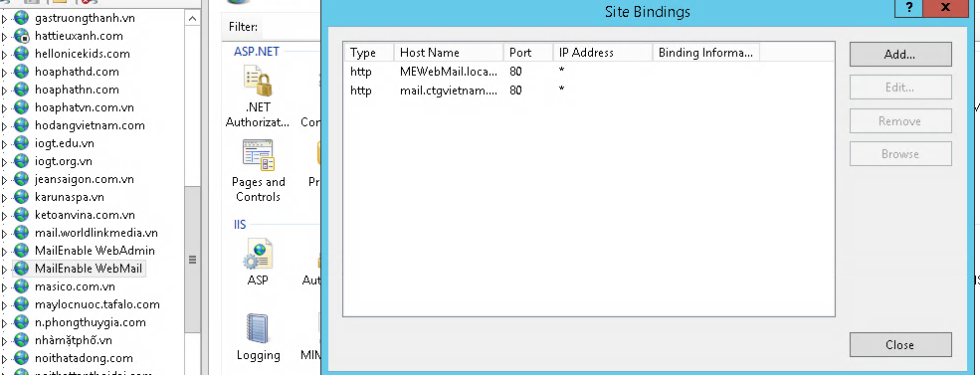Image resolution: width=980 pixels, height=375 pixels.
Task: Sort bindings by IP Address column header
Action: 603,53
